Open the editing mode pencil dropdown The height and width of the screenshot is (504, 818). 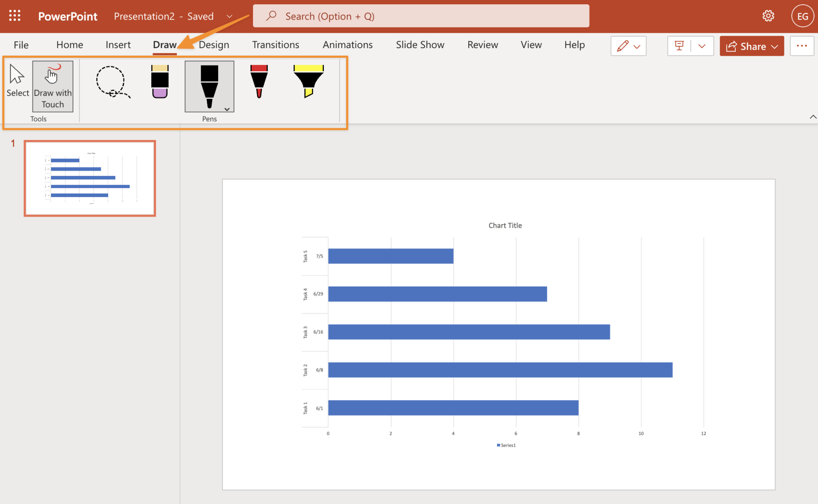point(628,46)
